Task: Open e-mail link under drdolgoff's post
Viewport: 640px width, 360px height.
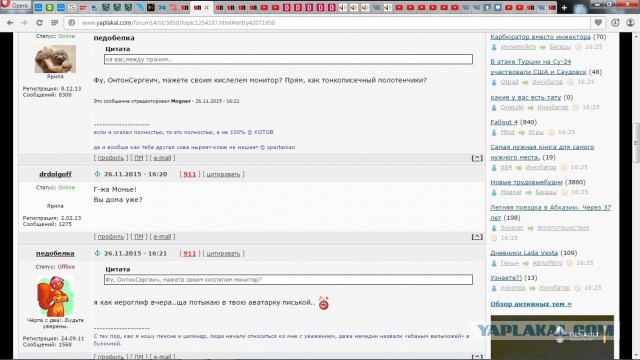Action: (x=162, y=237)
